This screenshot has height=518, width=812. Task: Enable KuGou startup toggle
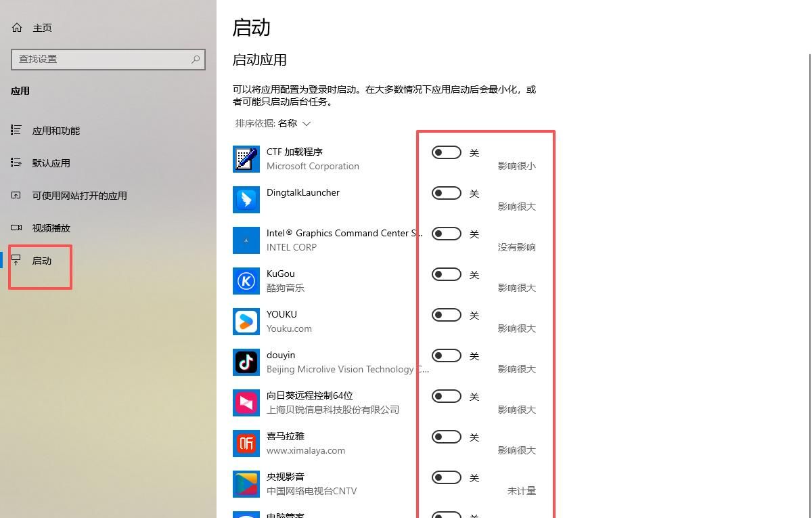446,274
